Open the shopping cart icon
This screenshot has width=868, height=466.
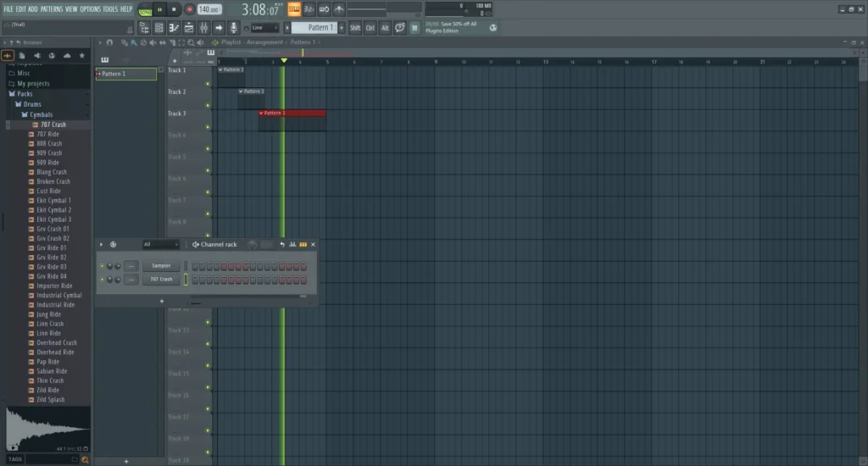tap(414, 28)
